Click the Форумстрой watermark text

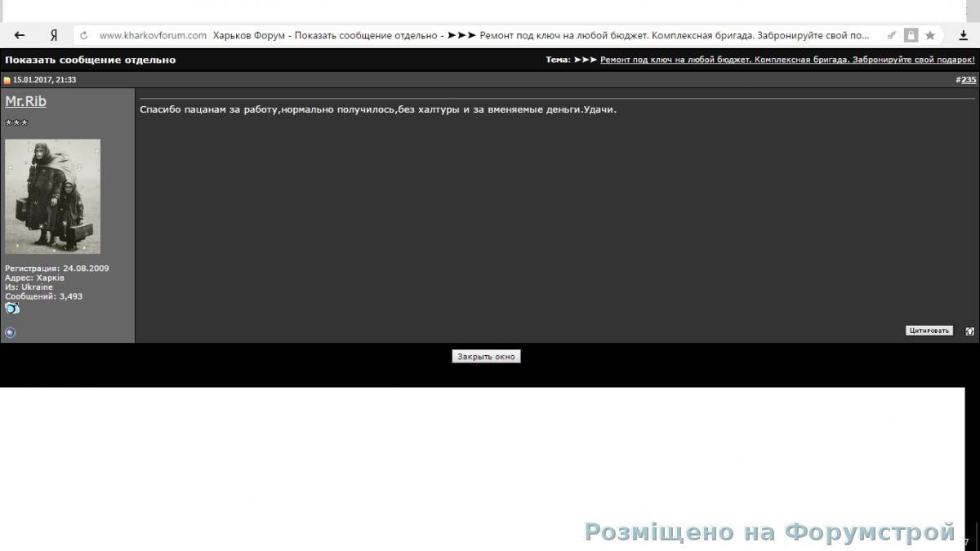coord(769,532)
